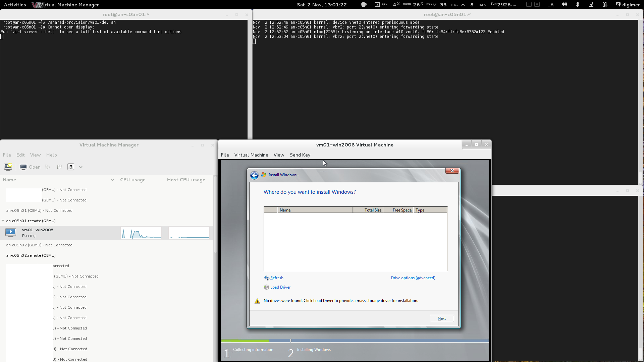This screenshot has width=644, height=362.
Task: Click the Total Size column header
Action: point(368,210)
